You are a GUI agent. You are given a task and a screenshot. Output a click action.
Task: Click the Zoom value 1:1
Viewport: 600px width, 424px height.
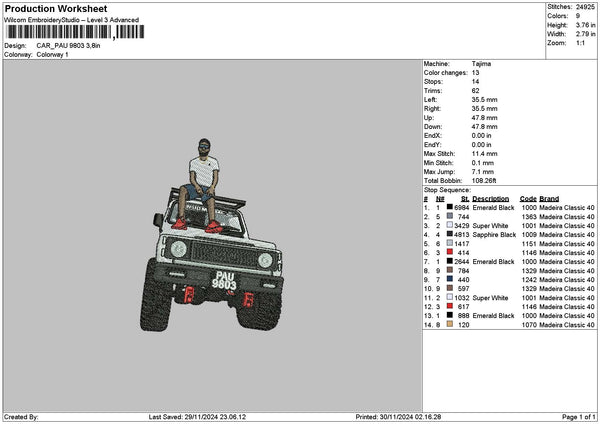pos(580,43)
